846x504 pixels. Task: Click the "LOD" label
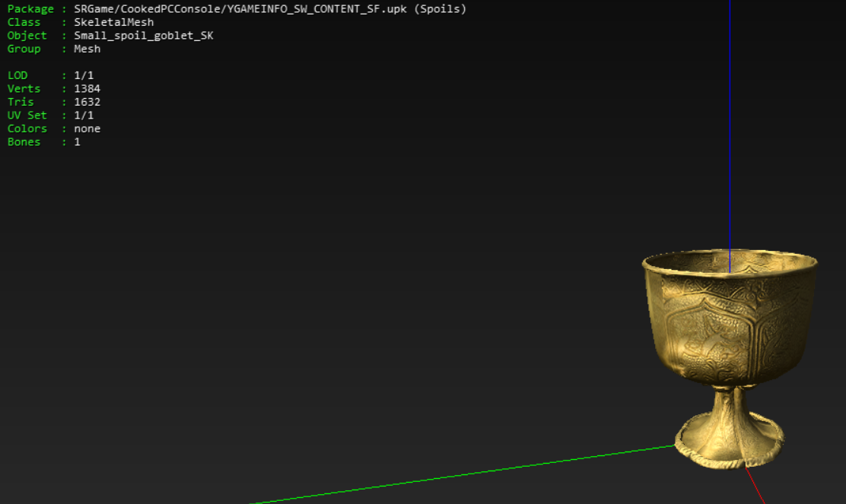click(x=17, y=75)
